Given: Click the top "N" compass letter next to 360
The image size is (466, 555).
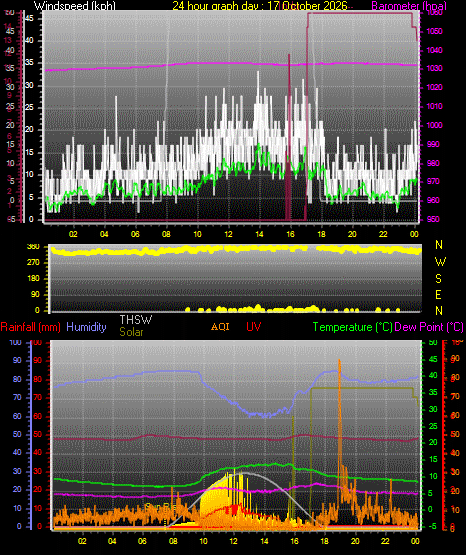Looking at the screenshot, I should pos(439,245).
